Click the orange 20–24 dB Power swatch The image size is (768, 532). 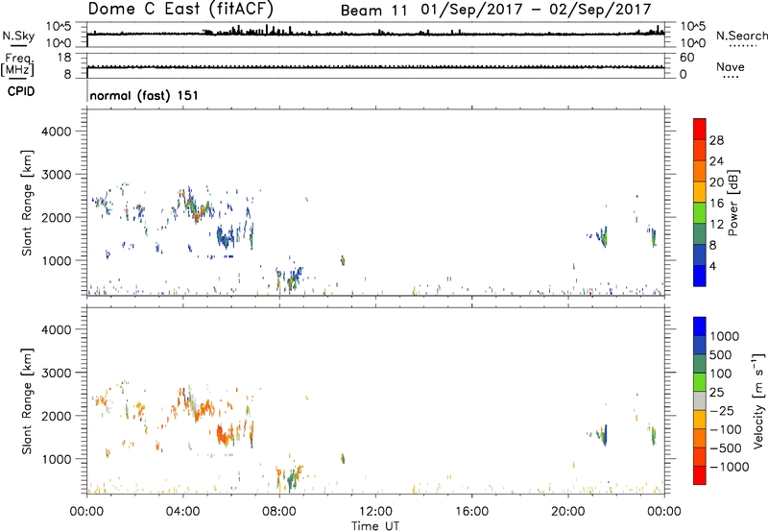(700, 171)
